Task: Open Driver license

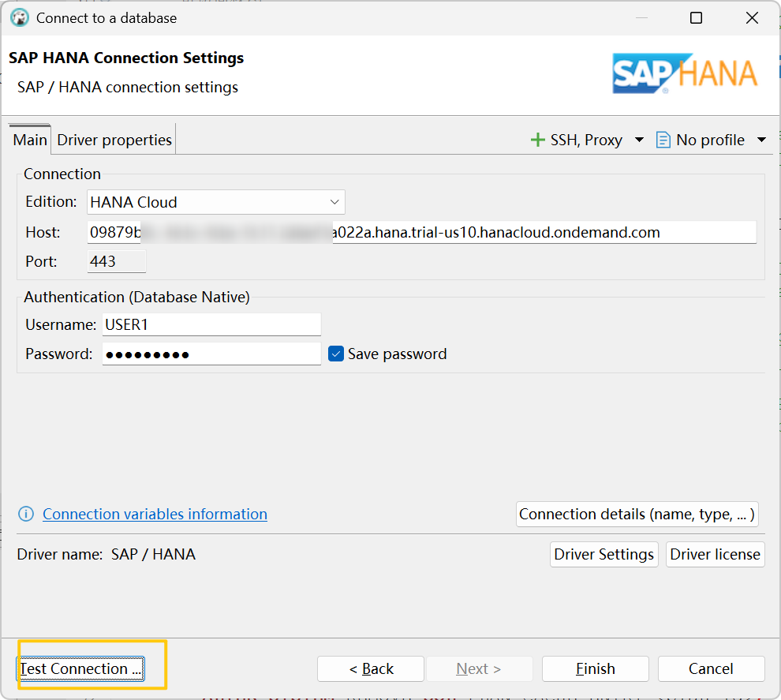Action: tap(715, 554)
